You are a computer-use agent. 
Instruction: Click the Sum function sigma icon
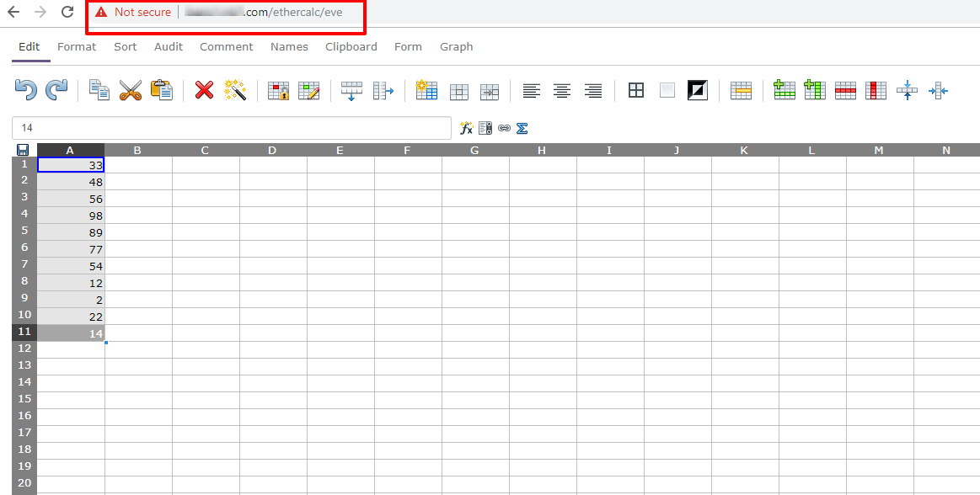click(522, 129)
